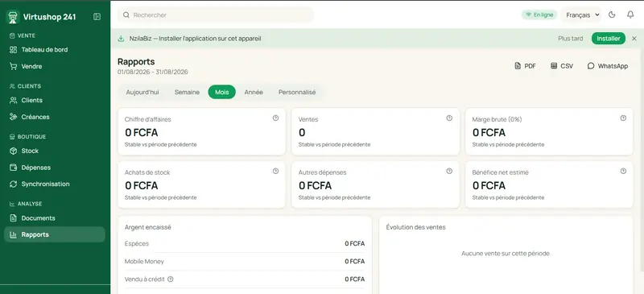644x294 pixels.
Task: Click the Achats de stock label
Action: 147,172
